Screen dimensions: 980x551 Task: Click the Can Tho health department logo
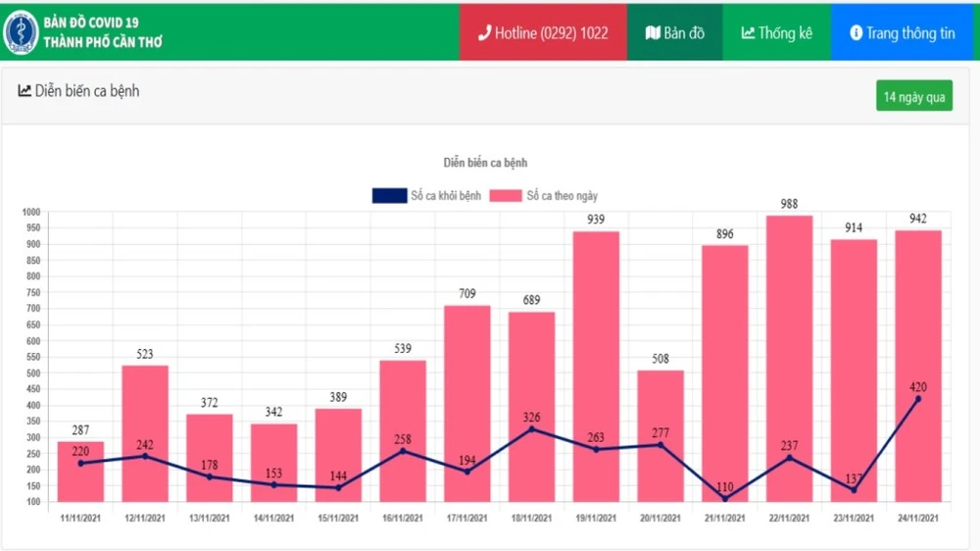pyautogui.click(x=21, y=32)
